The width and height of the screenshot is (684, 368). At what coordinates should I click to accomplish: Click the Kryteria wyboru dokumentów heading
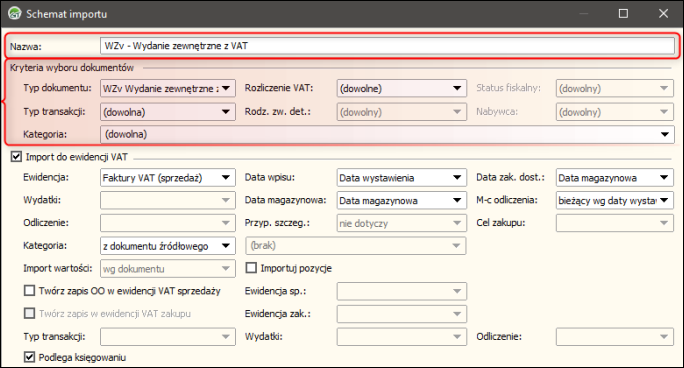tap(72, 68)
